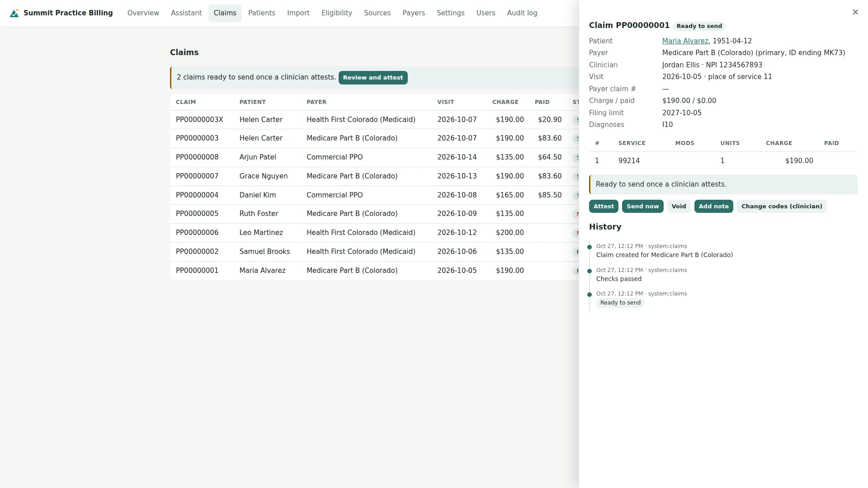Image resolution: width=868 pixels, height=488 pixels.
Task: Click patient Arjun Patel in the table
Action: [257, 157]
